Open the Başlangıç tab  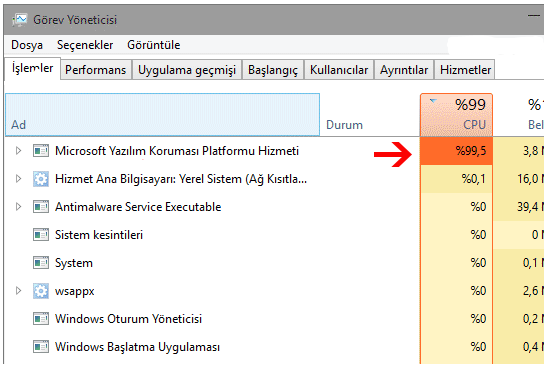[273, 70]
